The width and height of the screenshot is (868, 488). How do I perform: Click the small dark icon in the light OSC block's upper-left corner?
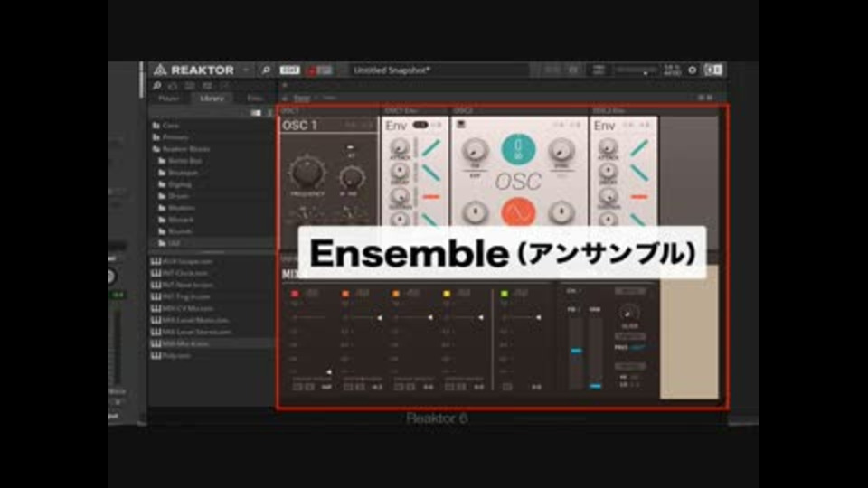(460, 126)
